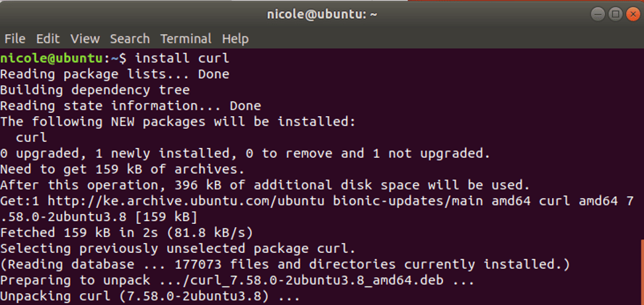Open the View menu
Screen dimensions: 644x305
click(85, 39)
